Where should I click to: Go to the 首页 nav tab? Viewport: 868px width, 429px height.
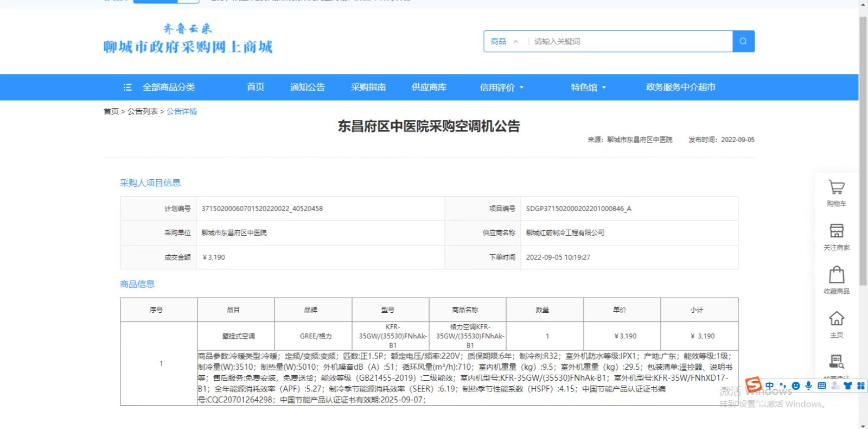click(x=256, y=87)
